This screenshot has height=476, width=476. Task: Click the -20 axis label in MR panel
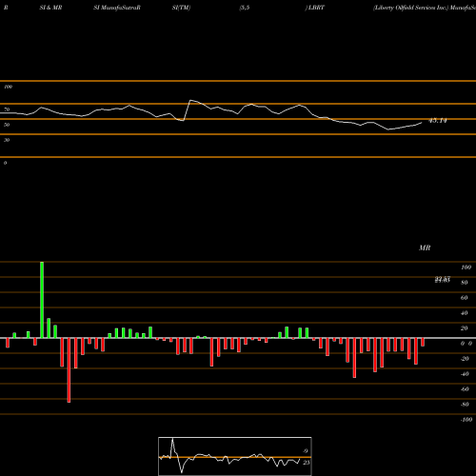point(465,359)
